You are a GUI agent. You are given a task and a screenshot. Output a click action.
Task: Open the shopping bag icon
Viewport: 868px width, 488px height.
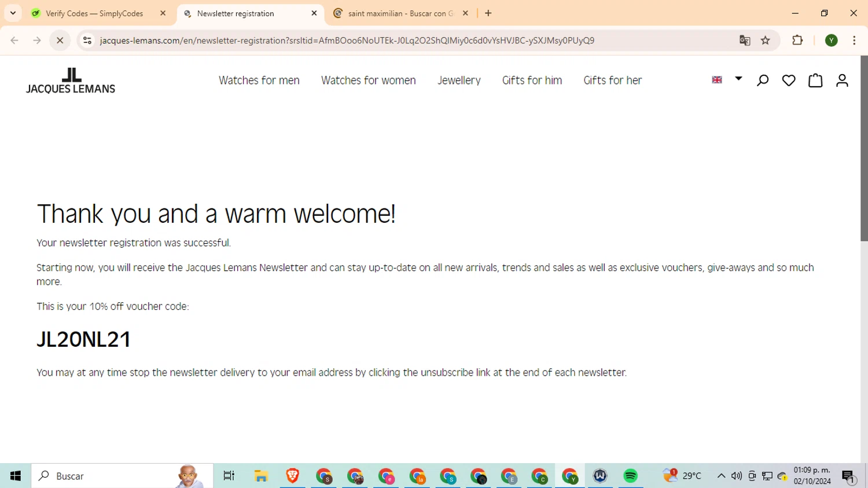coord(815,80)
